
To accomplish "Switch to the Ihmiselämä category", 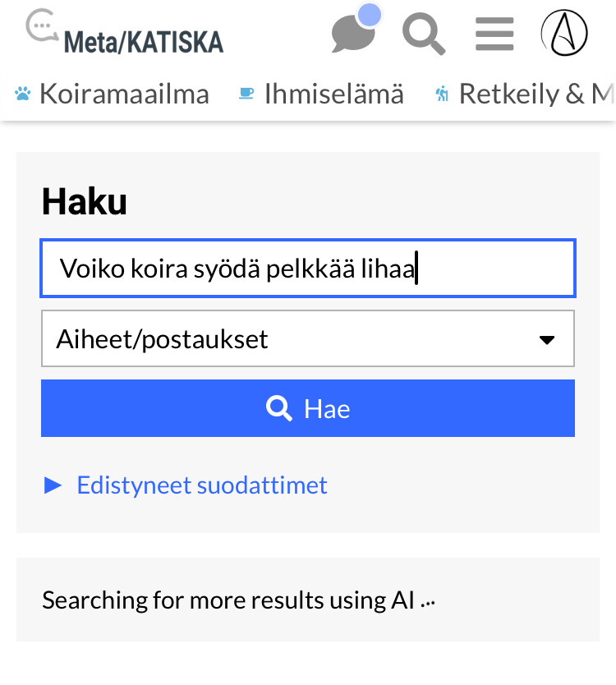I will coord(333,94).
